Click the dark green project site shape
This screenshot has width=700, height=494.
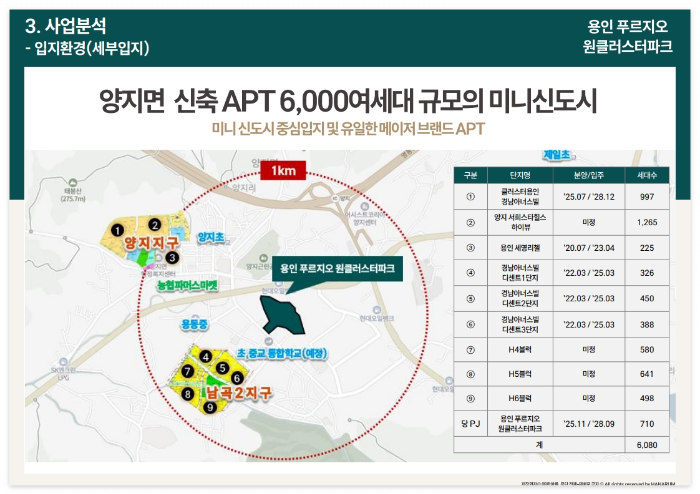[x=282, y=314]
